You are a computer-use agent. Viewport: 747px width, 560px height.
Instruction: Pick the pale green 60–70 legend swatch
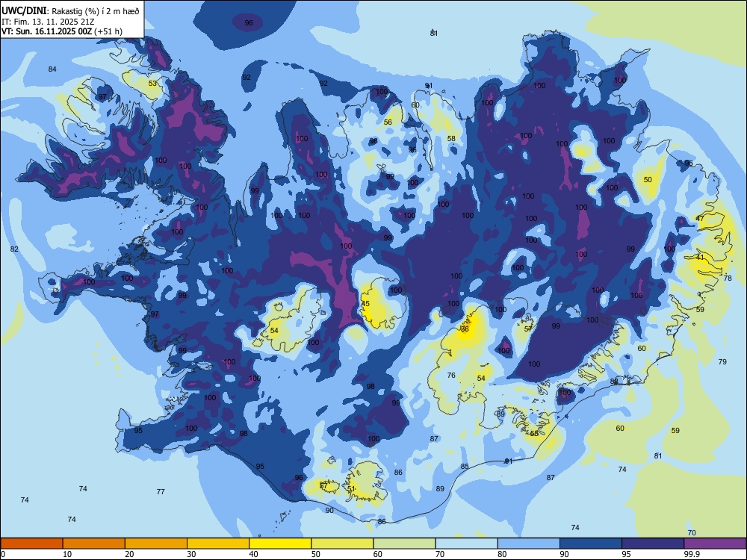(404, 544)
